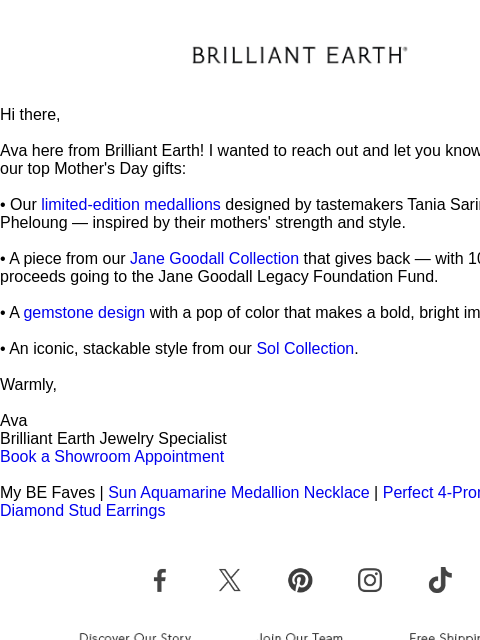The image size is (480, 640).
Task: Click the Free Shipping footer item
Action: point(444,636)
